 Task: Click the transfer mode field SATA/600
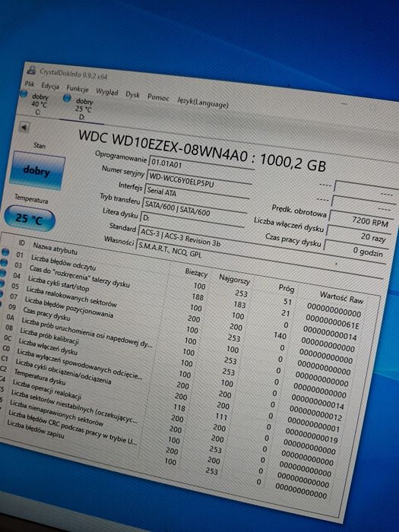click(x=195, y=209)
